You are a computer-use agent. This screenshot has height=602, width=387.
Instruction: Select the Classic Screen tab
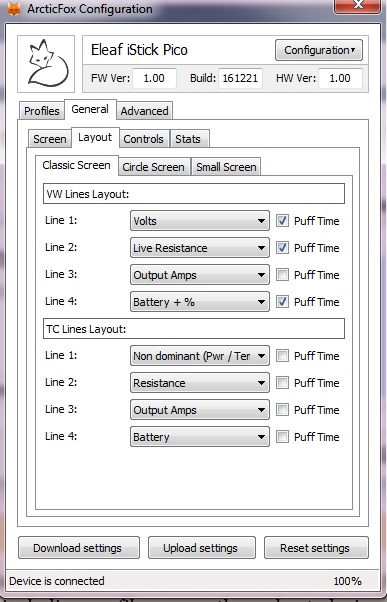(76, 165)
